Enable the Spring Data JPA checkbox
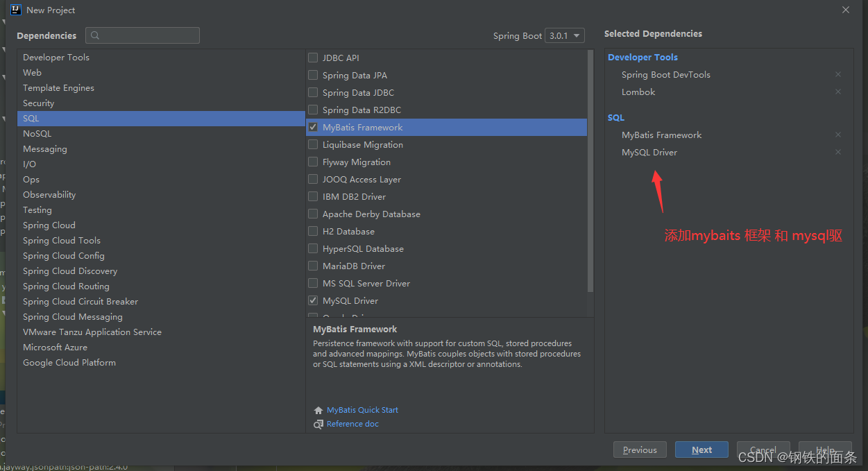Image resolution: width=868 pixels, height=471 pixels. tap(313, 76)
